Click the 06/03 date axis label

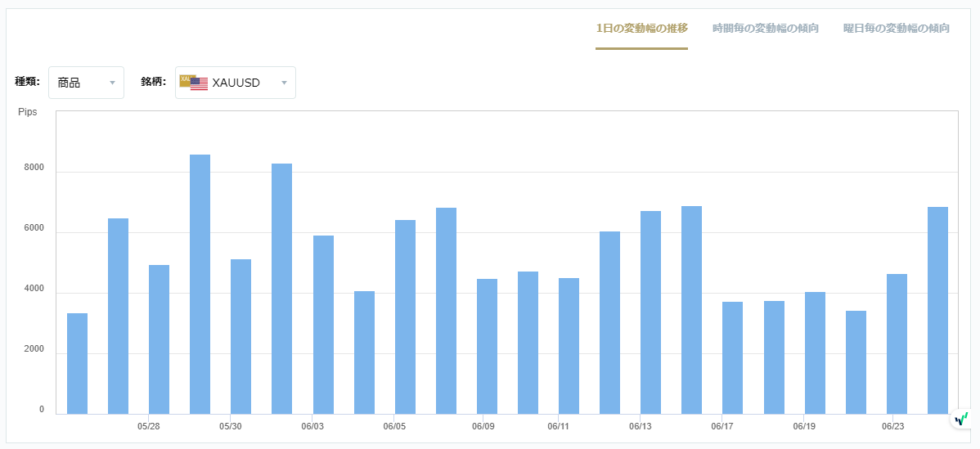[x=312, y=427]
